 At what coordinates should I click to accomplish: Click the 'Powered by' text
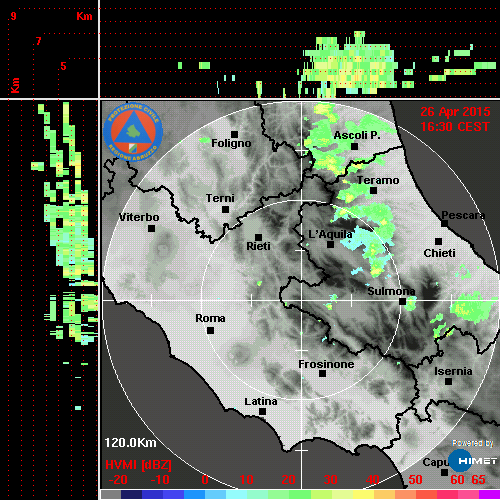473,443
